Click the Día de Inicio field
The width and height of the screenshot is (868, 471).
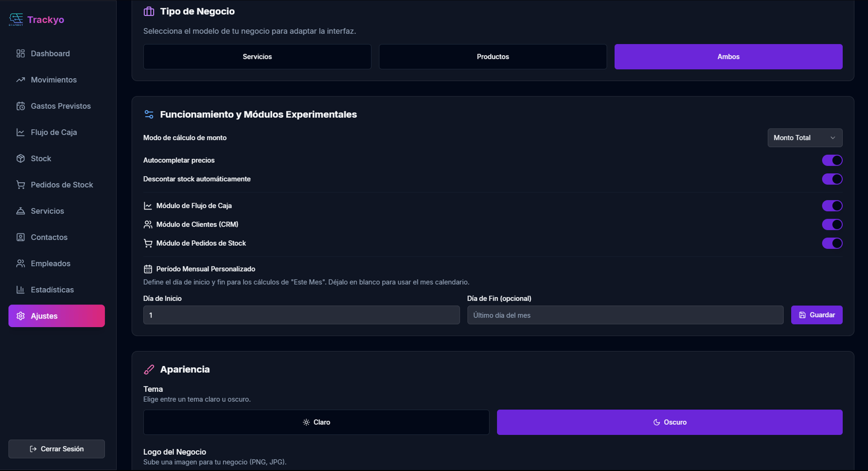coord(301,315)
